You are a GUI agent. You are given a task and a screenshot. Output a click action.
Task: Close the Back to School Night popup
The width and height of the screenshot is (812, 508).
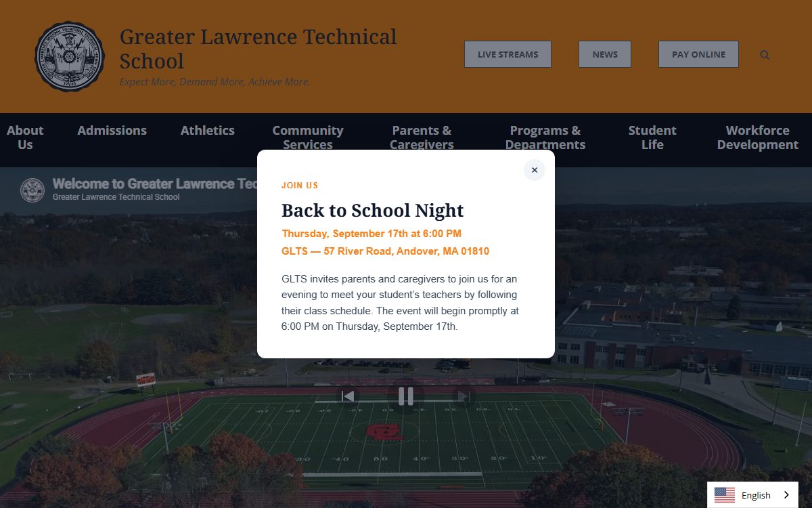[535, 170]
